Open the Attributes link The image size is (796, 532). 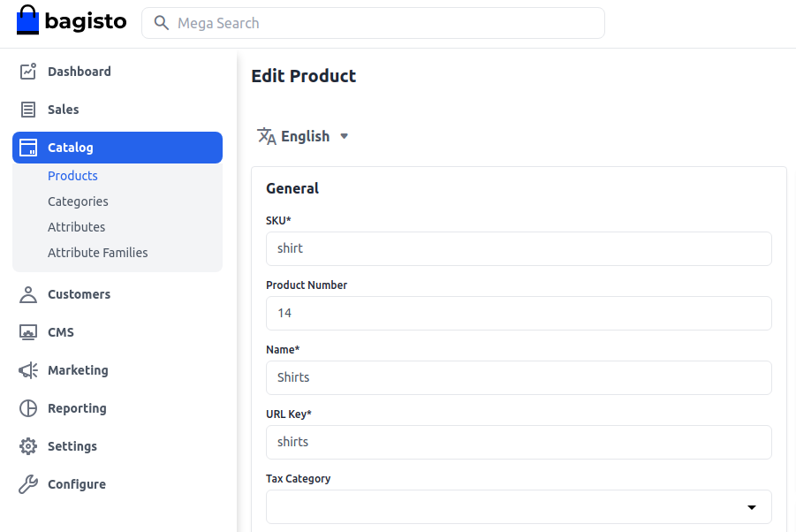[76, 226]
